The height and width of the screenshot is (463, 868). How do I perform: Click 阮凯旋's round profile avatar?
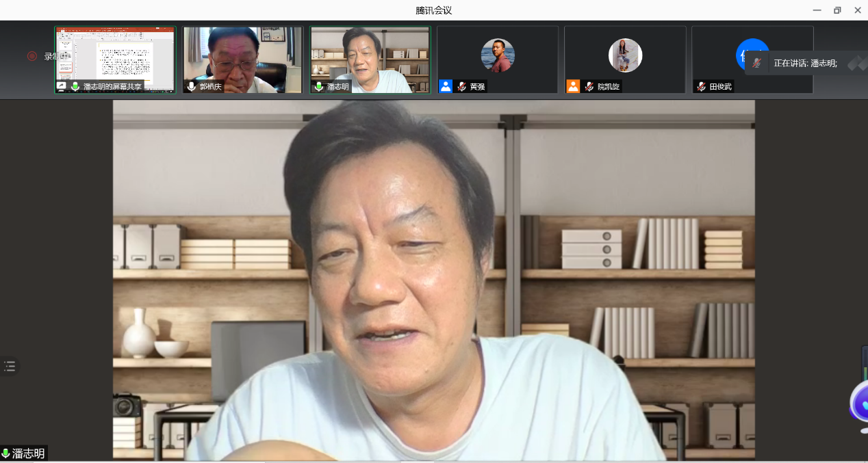pyautogui.click(x=625, y=55)
